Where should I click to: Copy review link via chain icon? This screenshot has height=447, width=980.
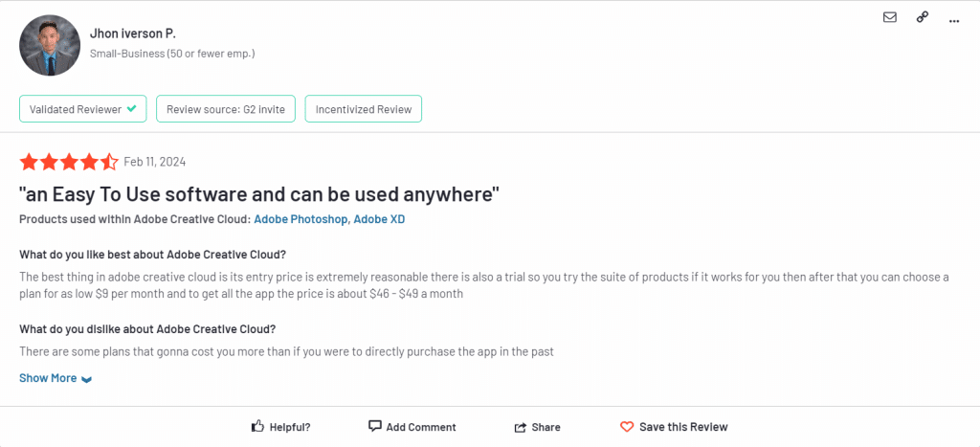point(922,17)
